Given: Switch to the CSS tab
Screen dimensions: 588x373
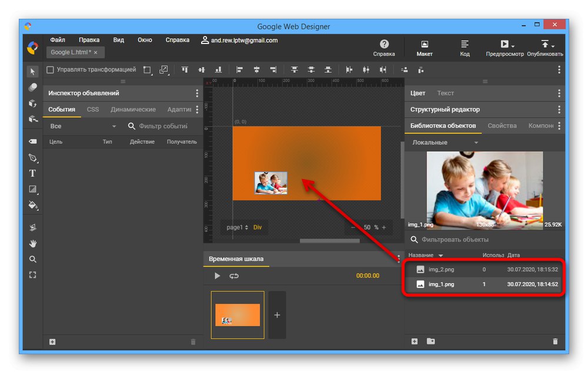Looking at the screenshot, I should [93, 109].
